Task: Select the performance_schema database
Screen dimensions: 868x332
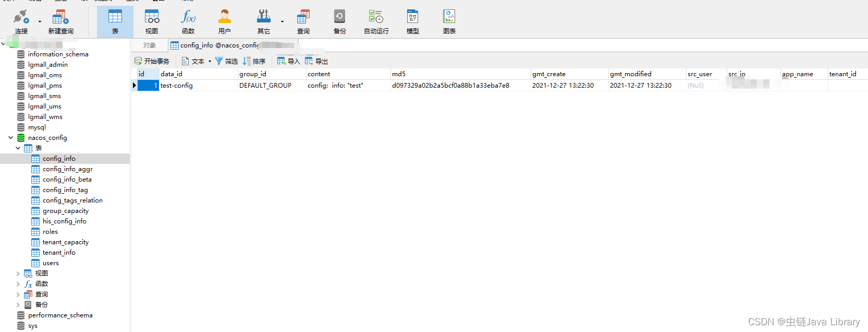Action: 60,315
